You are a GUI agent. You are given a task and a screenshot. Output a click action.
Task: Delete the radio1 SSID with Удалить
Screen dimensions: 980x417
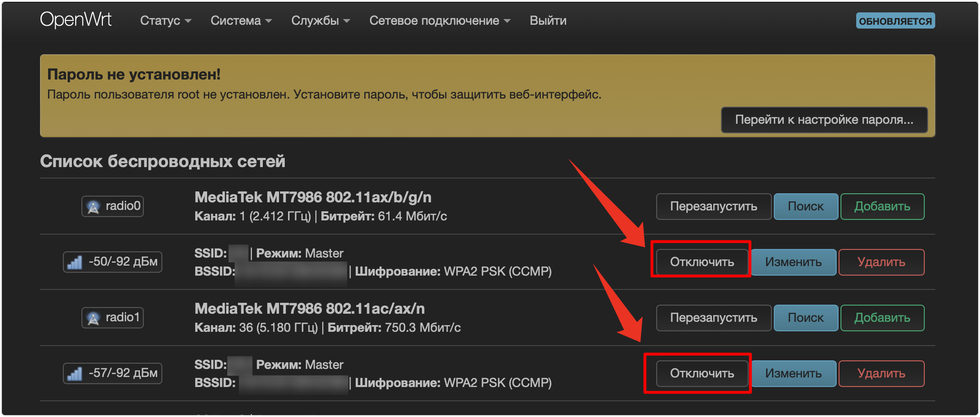(881, 373)
